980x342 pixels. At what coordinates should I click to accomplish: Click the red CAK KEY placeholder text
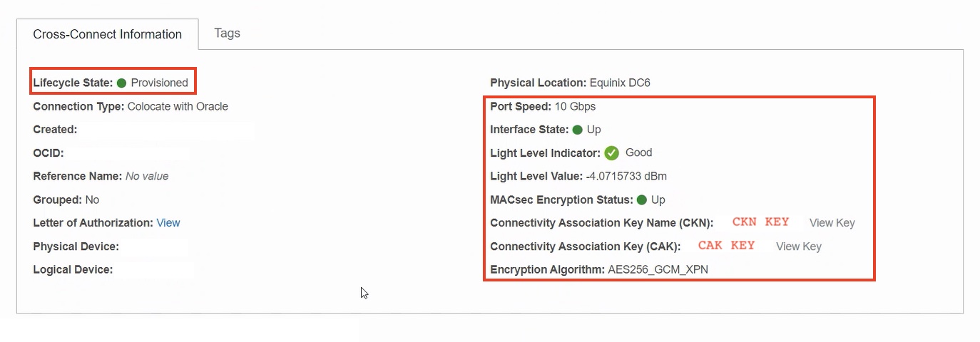point(726,245)
